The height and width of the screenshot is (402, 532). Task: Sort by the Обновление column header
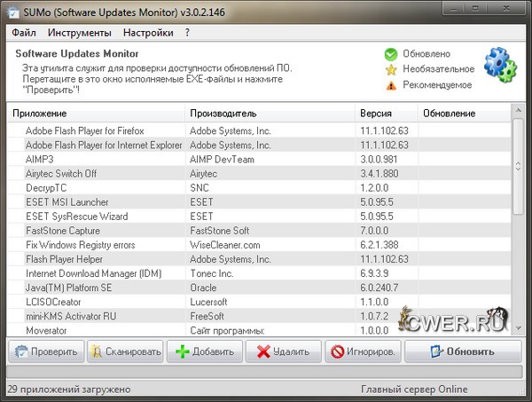tap(464, 113)
